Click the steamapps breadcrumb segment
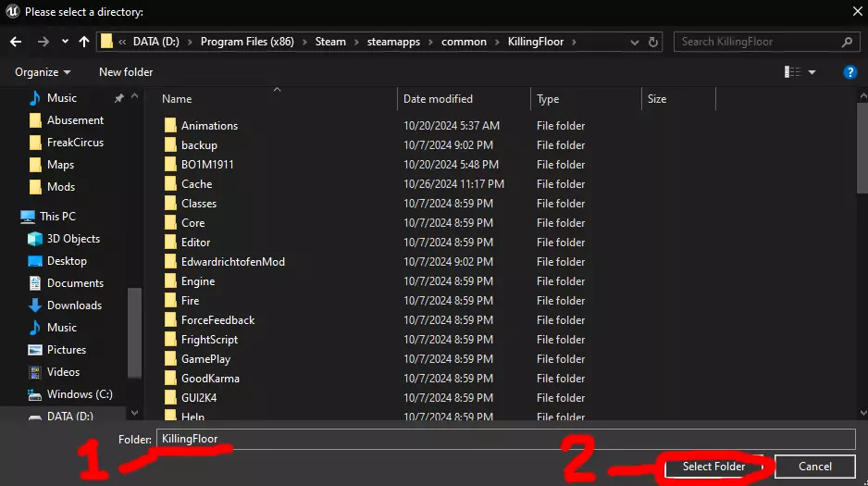This screenshot has height=486, width=868. (393, 42)
